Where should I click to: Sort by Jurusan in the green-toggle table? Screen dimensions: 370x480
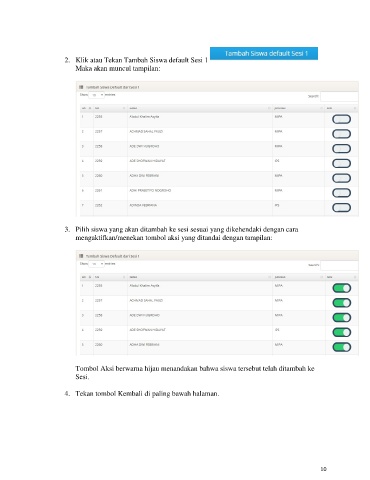(x=299, y=277)
